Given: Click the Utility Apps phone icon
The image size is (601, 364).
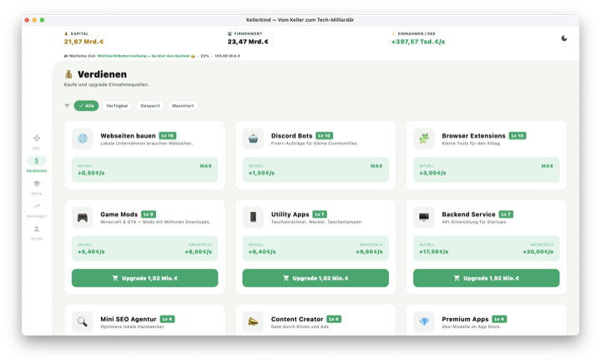Looking at the screenshot, I should 253,217.
